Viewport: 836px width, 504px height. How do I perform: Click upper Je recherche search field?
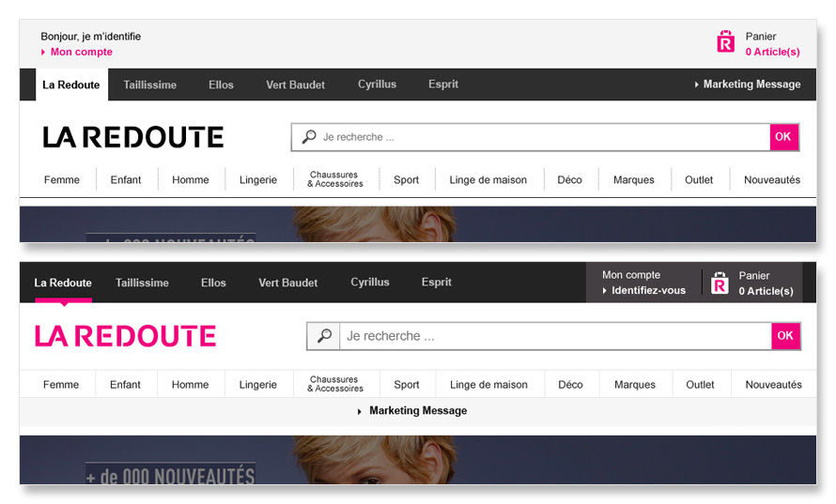click(x=544, y=137)
